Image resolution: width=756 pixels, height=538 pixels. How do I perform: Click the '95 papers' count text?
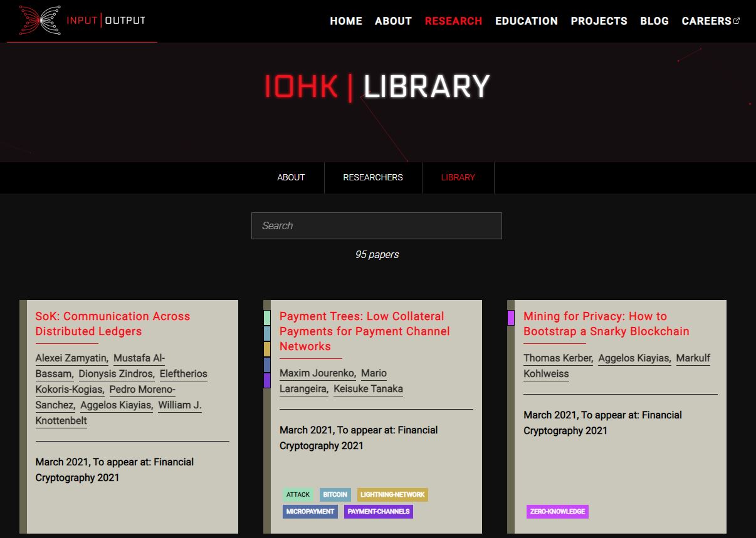coord(377,254)
